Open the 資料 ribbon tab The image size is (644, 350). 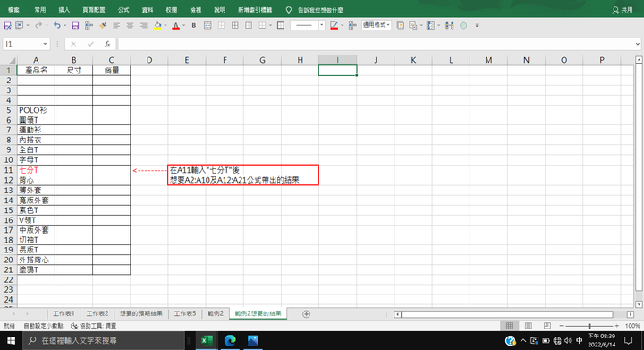(148, 10)
